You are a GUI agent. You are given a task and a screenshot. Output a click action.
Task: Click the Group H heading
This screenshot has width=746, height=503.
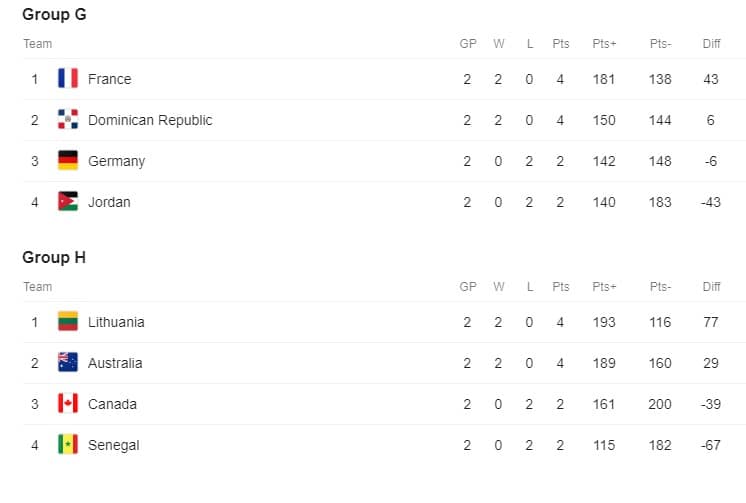(x=54, y=257)
